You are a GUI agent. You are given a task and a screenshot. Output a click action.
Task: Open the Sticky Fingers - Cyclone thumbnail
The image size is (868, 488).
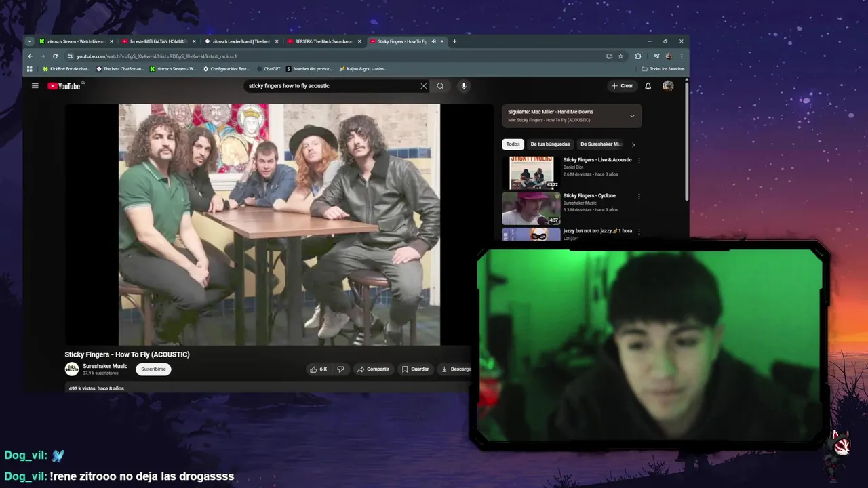(x=531, y=209)
